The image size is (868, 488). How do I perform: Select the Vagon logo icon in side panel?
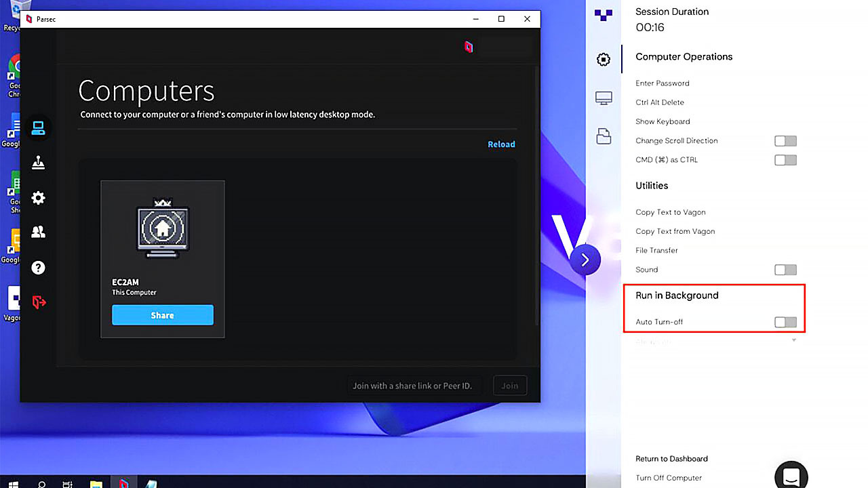[603, 14]
